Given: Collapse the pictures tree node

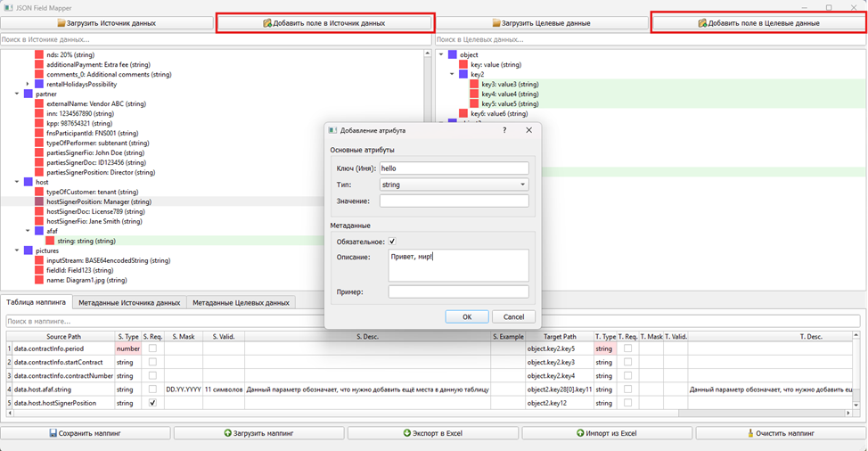Looking at the screenshot, I should tap(17, 250).
